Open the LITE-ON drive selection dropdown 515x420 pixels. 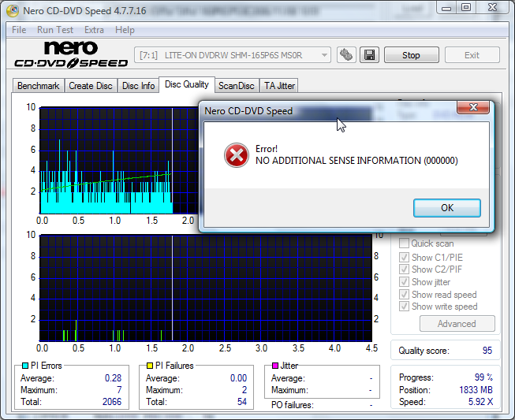(232, 55)
